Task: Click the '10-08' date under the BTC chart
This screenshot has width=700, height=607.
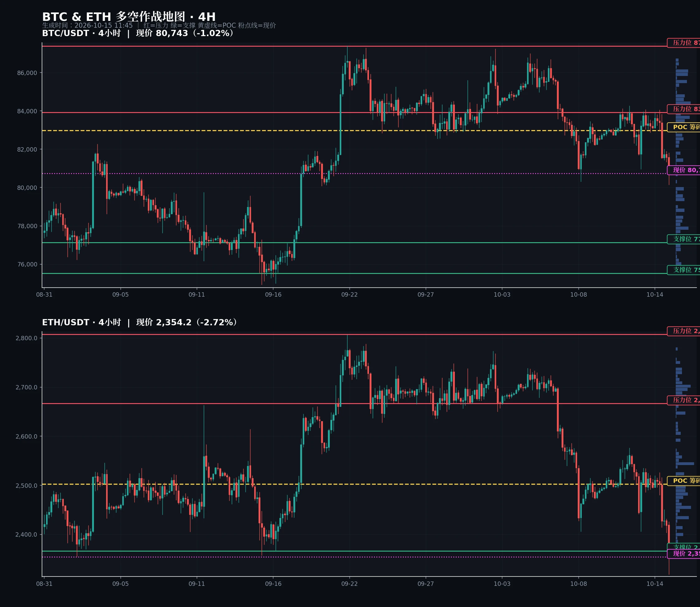Action: 578,295
